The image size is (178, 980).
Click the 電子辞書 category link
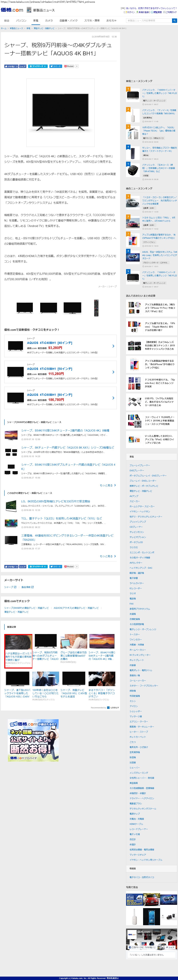click(x=134, y=578)
